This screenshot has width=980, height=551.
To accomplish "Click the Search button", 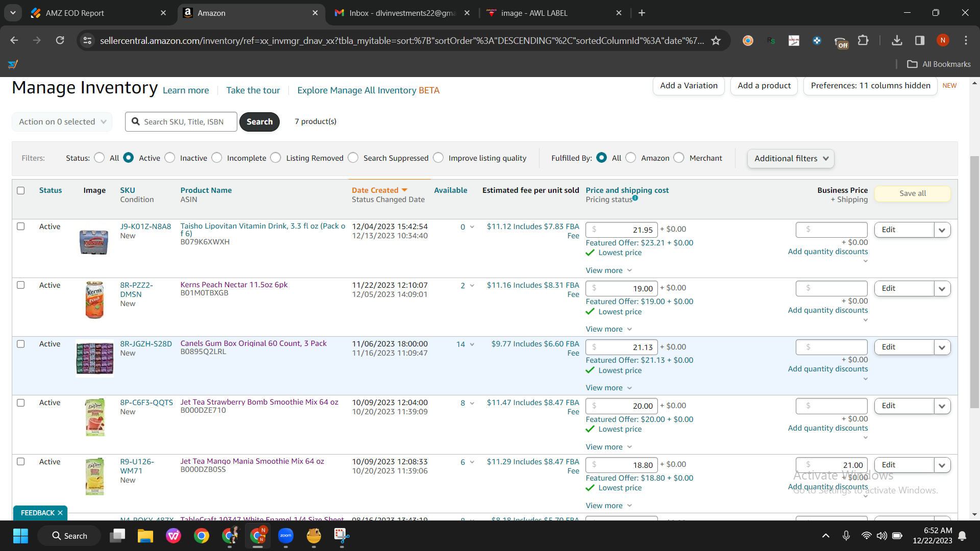I will click(x=259, y=121).
